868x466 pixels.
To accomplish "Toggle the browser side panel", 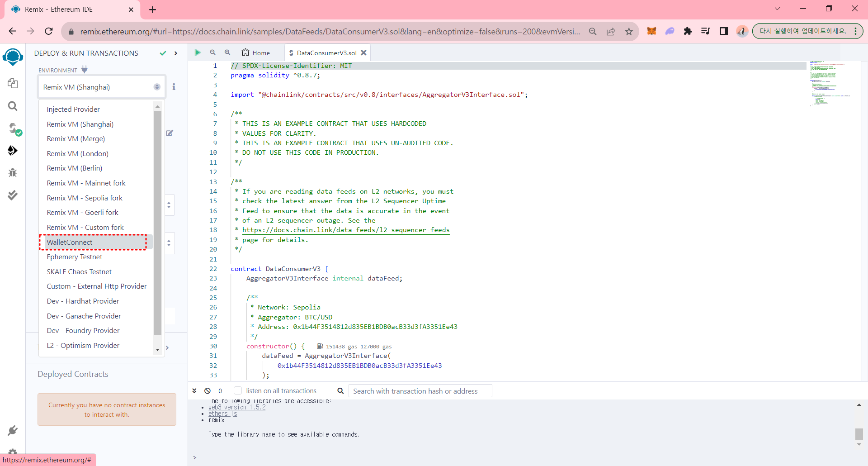I will pyautogui.click(x=724, y=31).
